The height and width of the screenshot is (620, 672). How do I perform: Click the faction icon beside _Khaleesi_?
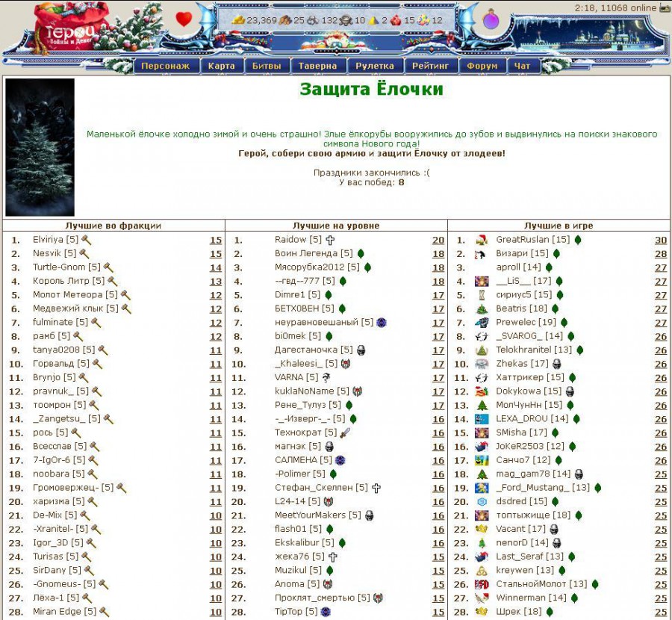click(x=346, y=364)
